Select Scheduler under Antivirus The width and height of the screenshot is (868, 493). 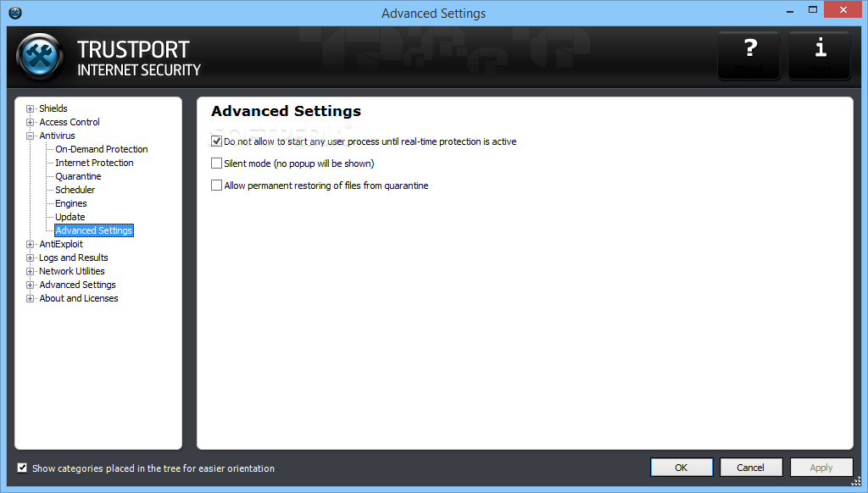pyautogui.click(x=75, y=190)
